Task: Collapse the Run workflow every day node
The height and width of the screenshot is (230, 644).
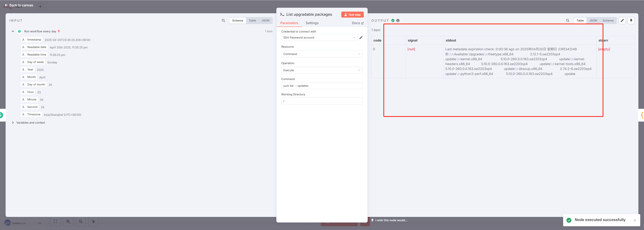Action: (13, 31)
